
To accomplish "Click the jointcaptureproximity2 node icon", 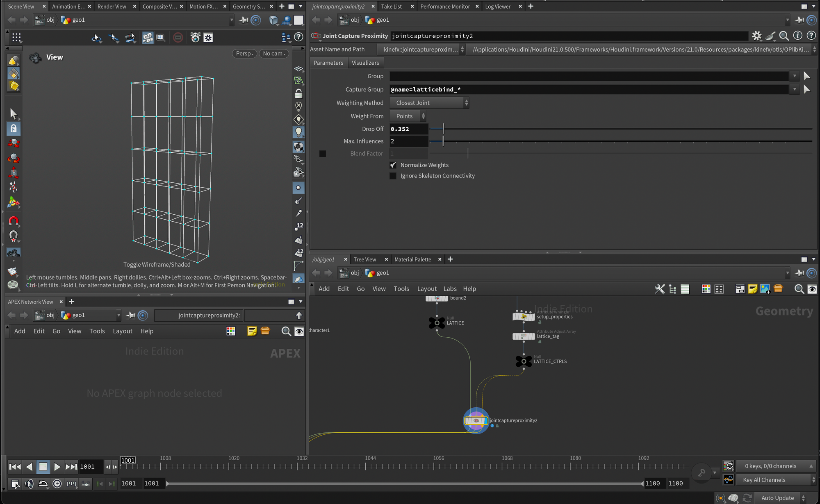I will click(476, 420).
